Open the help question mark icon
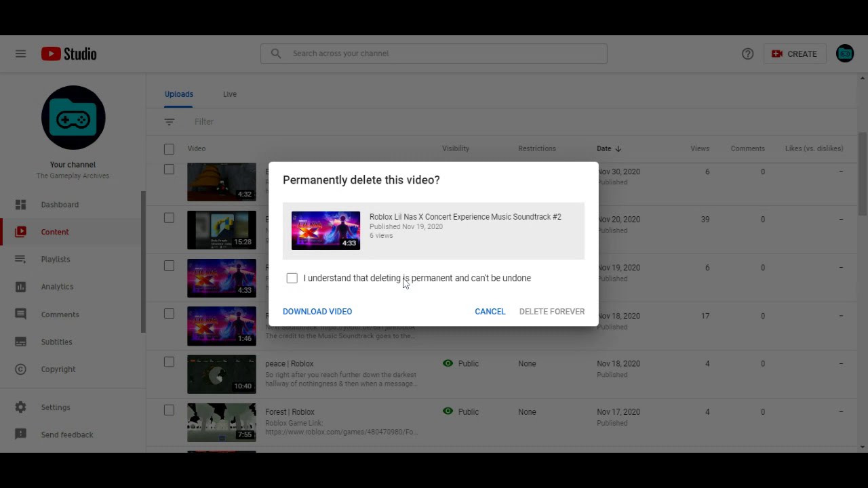This screenshot has height=488, width=868. click(x=747, y=54)
